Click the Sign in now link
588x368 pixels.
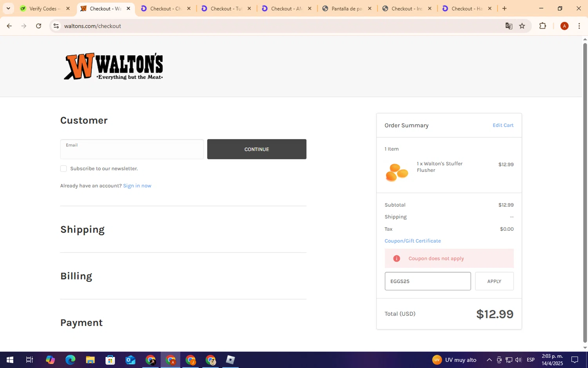(137, 186)
